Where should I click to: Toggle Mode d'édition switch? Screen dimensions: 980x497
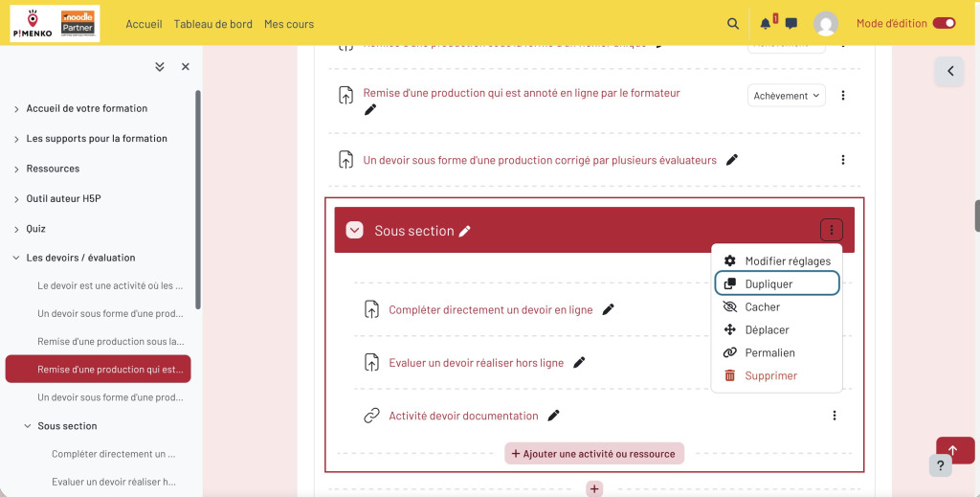coord(944,23)
